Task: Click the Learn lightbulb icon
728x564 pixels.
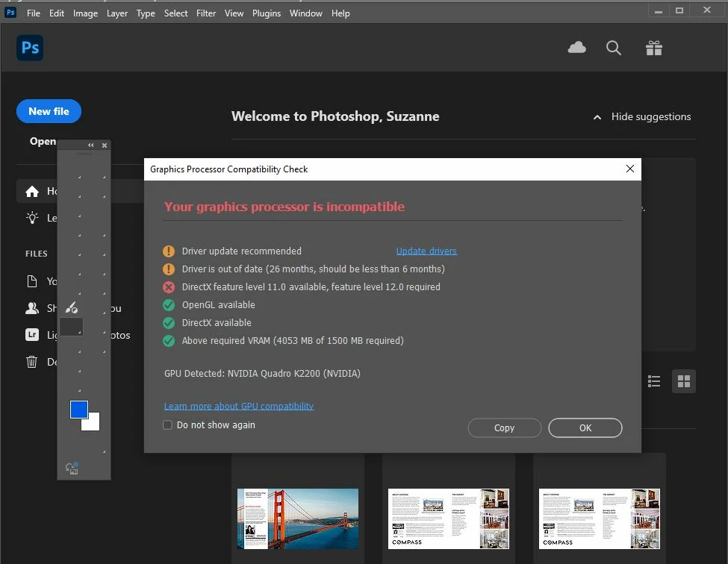Action: point(32,218)
